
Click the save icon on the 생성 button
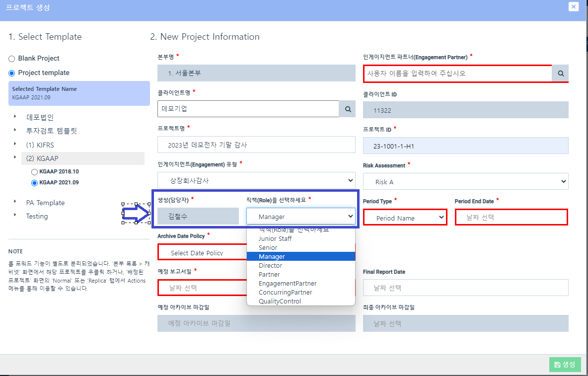tap(557, 365)
